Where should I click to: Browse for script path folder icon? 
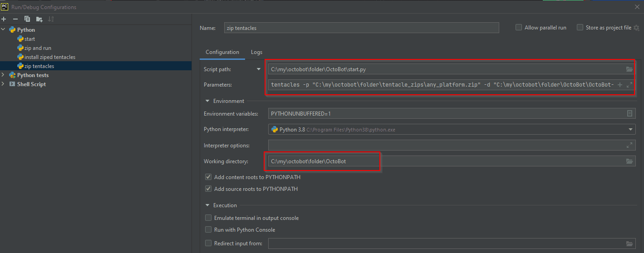point(629,69)
